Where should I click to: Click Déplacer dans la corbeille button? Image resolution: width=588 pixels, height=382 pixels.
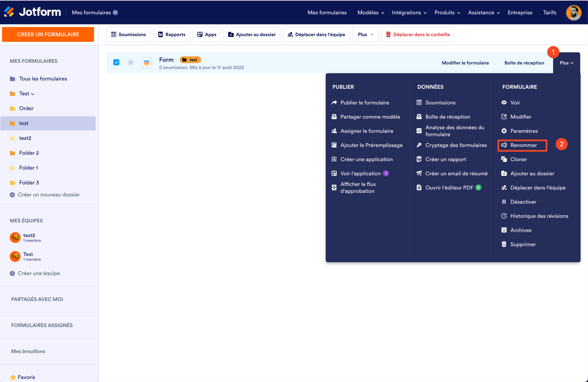click(417, 34)
